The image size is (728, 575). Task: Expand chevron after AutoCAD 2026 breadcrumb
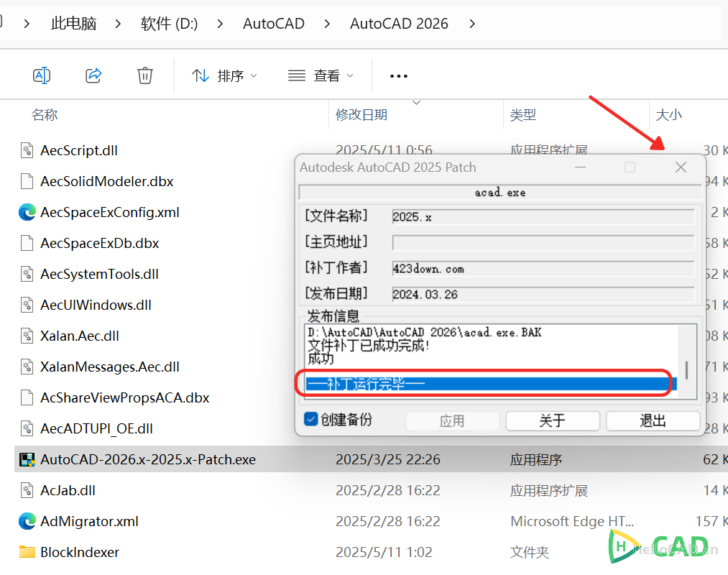[472, 23]
